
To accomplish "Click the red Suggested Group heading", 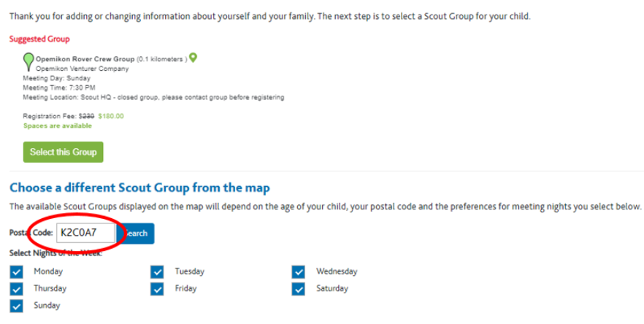I will click(39, 39).
